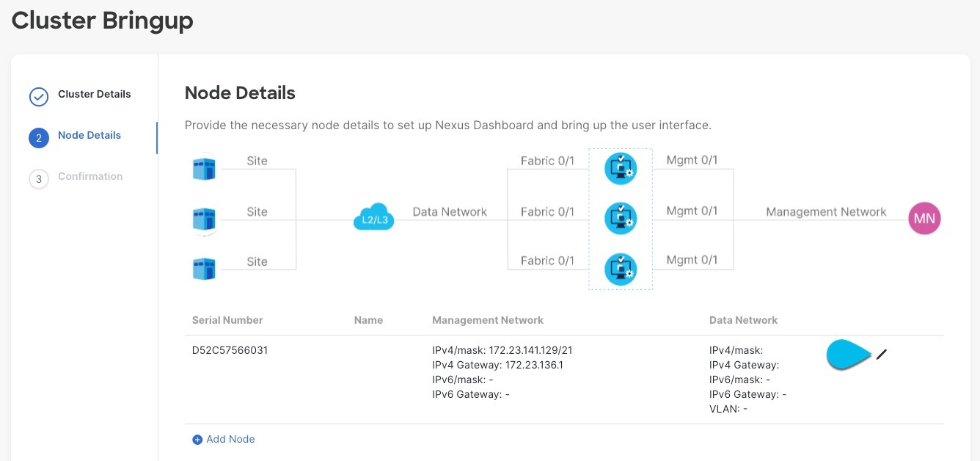Click the completed checkmark on Cluster Details
Viewport: 980px width, 461px height.
click(x=38, y=96)
